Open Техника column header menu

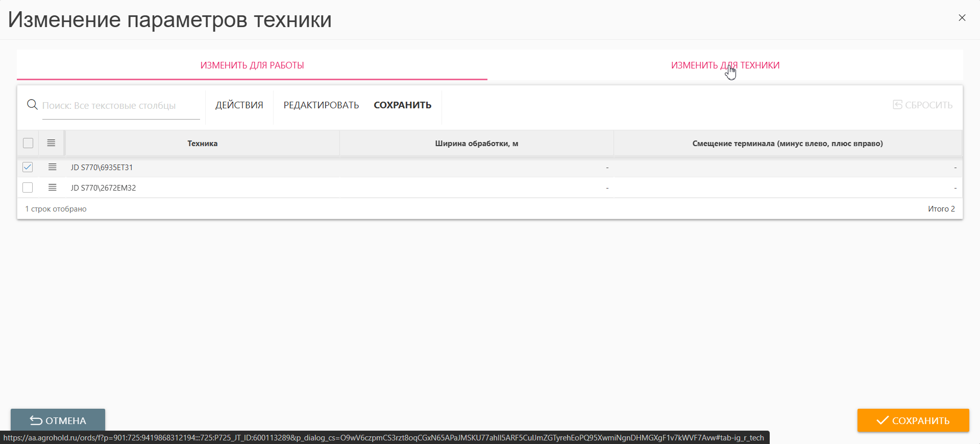[202, 144]
